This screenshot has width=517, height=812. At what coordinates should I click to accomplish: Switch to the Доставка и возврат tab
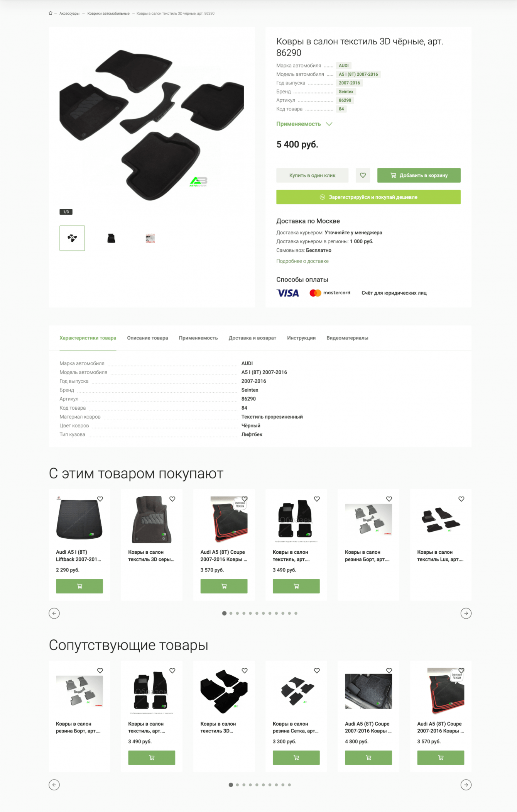pos(252,338)
